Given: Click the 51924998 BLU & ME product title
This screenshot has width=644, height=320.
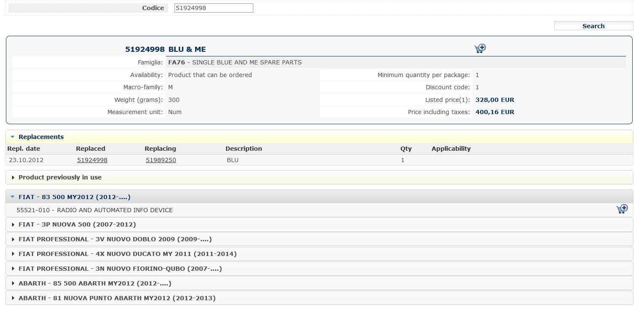Looking at the screenshot, I should click(x=166, y=49).
